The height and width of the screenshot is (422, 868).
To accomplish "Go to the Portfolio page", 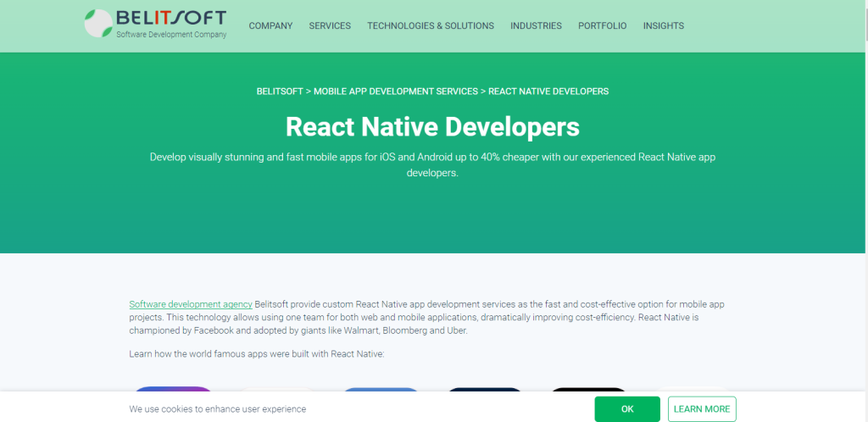I will (602, 26).
